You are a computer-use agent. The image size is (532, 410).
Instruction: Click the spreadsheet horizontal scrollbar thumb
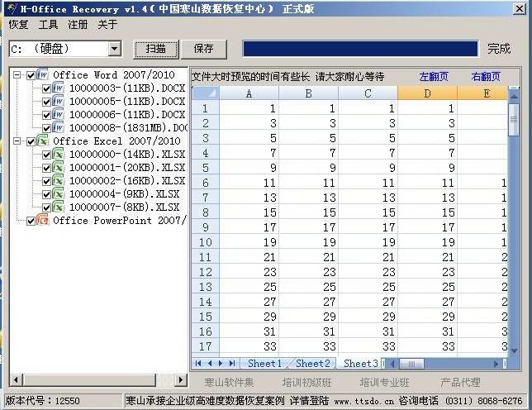point(411,364)
